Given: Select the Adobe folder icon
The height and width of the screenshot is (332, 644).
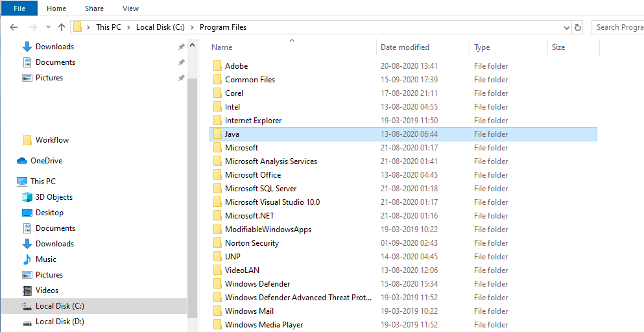Looking at the screenshot, I should (x=217, y=66).
